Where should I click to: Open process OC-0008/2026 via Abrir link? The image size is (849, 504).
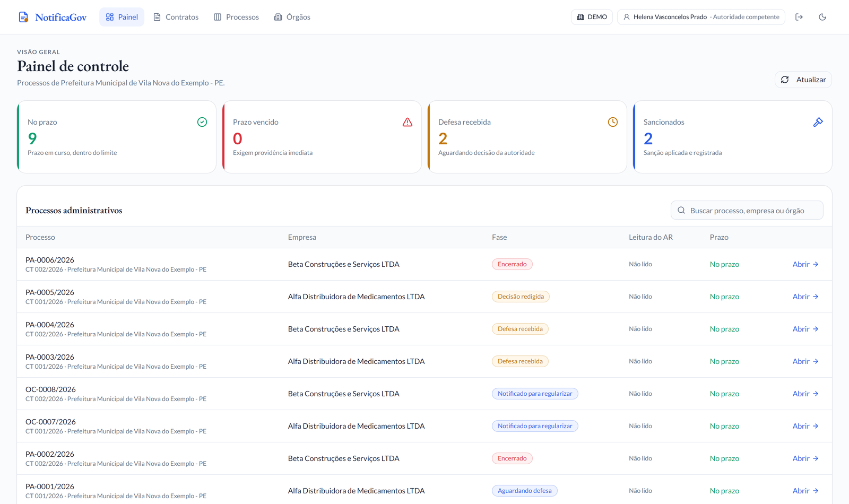point(805,394)
